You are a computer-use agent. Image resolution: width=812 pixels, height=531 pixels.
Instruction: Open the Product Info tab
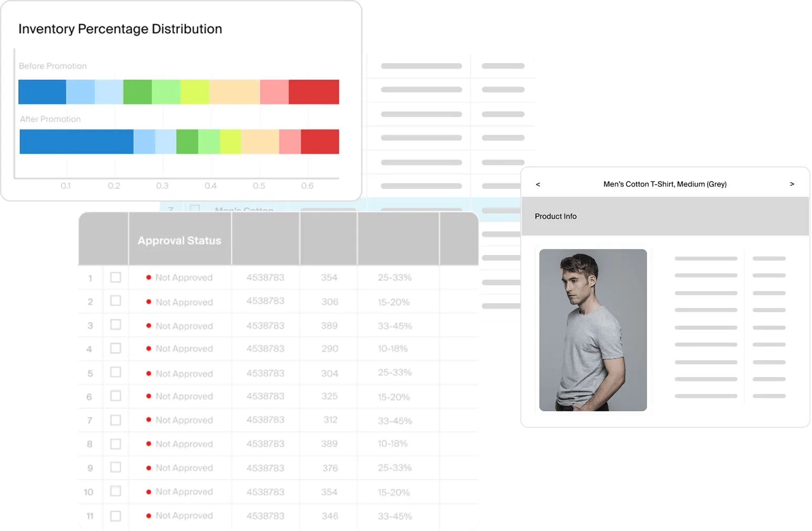coord(555,216)
